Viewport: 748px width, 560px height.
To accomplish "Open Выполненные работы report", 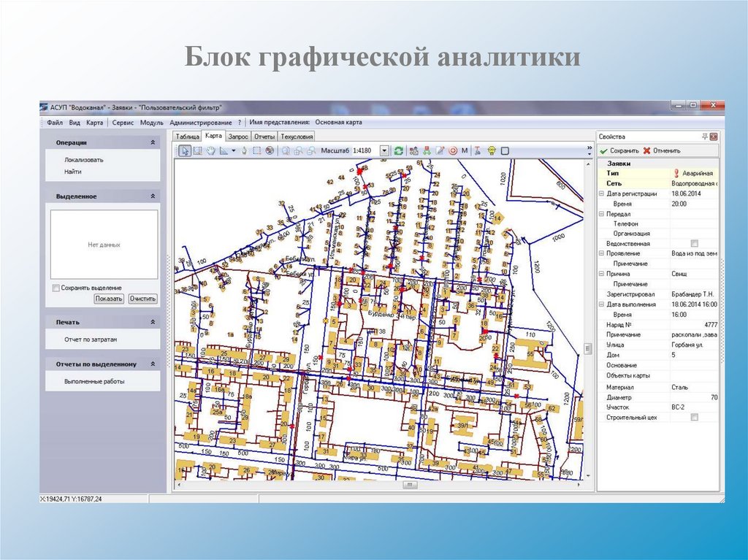I will point(94,382).
